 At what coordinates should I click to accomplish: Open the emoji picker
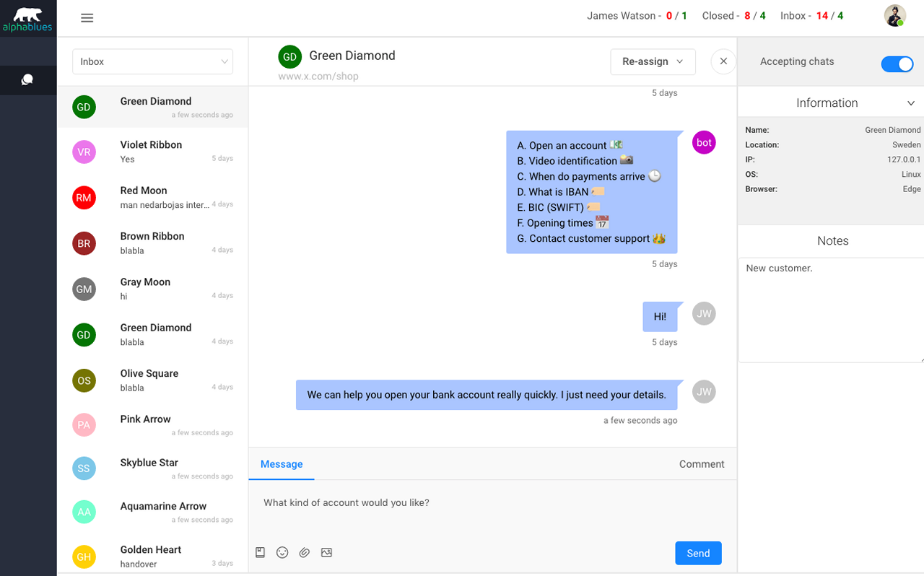coord(282,552)
